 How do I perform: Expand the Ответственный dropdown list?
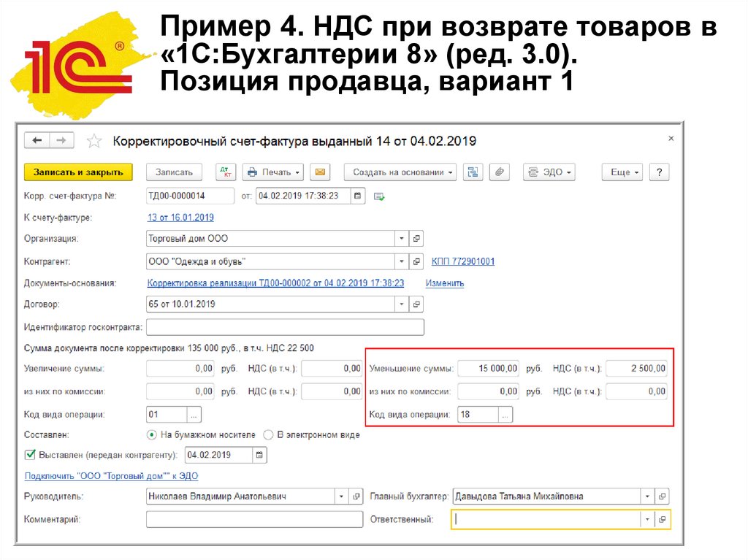pyautogui.click(x=647, y=519)
